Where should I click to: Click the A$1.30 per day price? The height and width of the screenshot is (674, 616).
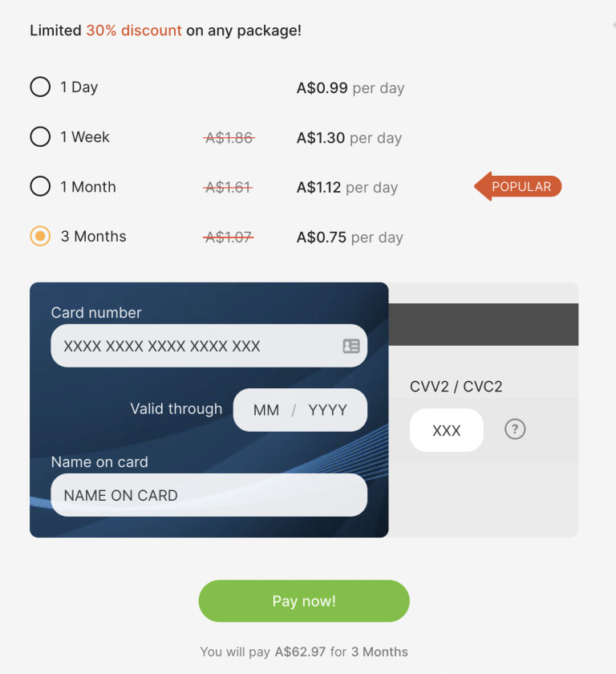click(349, 138)
